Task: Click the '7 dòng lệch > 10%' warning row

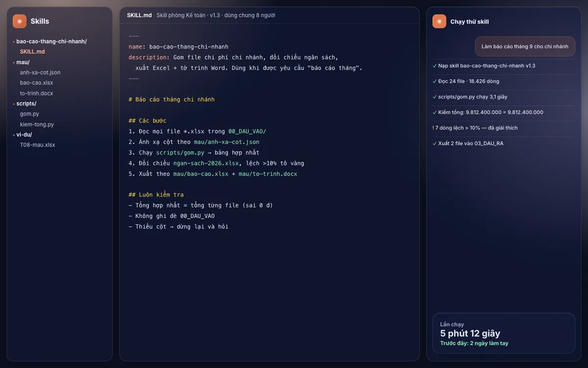Action: (504, 128)
